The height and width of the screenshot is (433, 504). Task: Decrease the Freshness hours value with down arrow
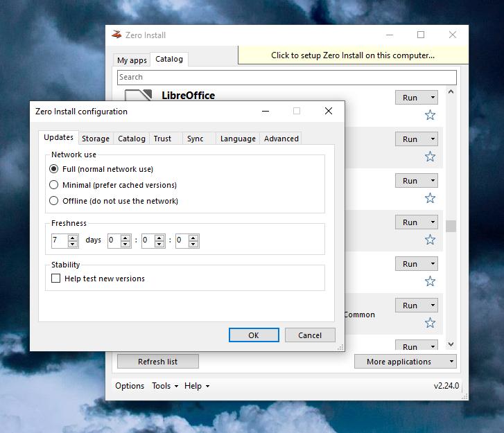[x=125, y=244]
